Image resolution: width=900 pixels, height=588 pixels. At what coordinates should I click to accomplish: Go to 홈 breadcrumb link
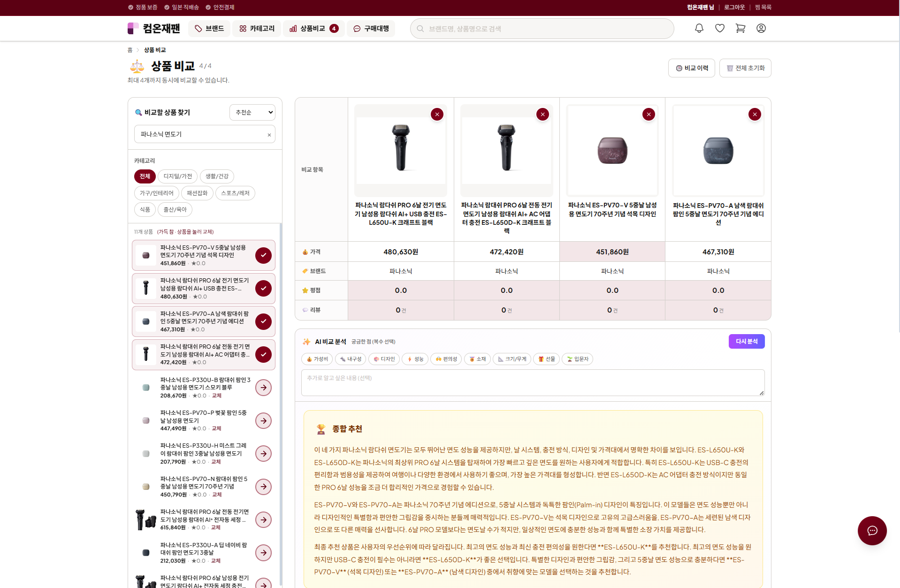130,50
